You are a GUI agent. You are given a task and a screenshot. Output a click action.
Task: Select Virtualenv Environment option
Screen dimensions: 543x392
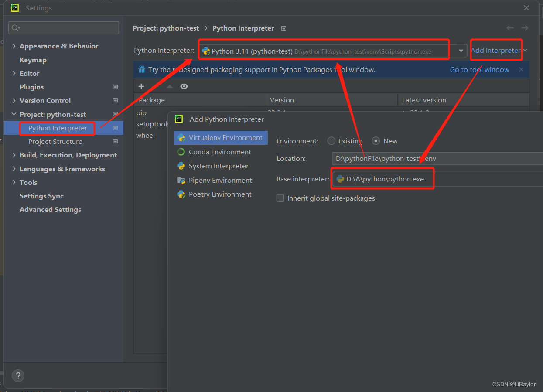pyautogui.click(x=221, y=138)
